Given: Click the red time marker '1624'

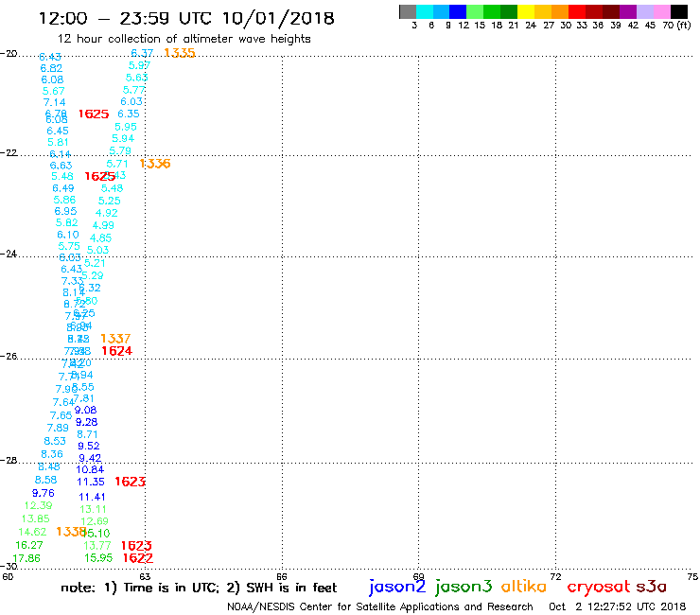Looking at the screenshot, I should click(x=117, y=351).
